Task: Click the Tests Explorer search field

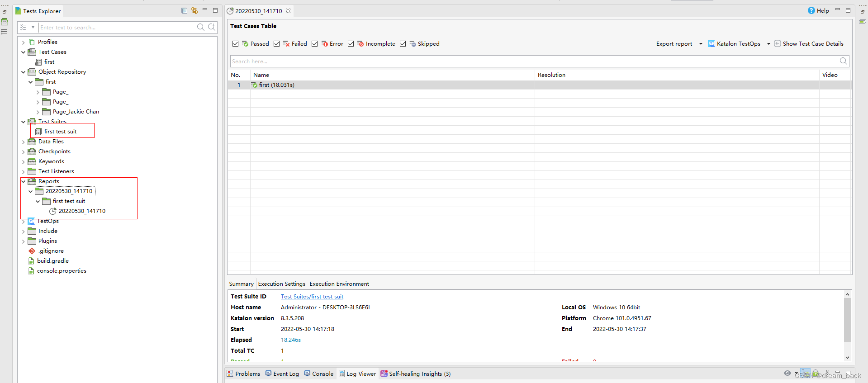Action: coord(118,27)
